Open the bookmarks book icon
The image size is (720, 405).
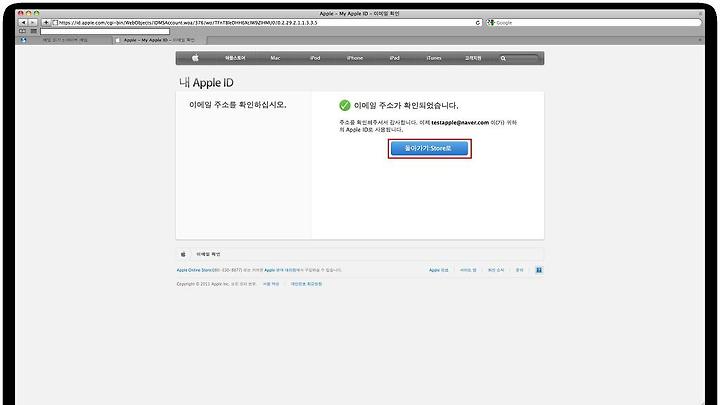(x=22, y=31)
